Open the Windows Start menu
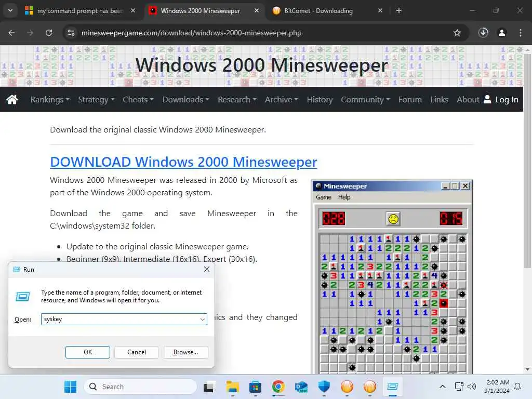 point(70,387)
